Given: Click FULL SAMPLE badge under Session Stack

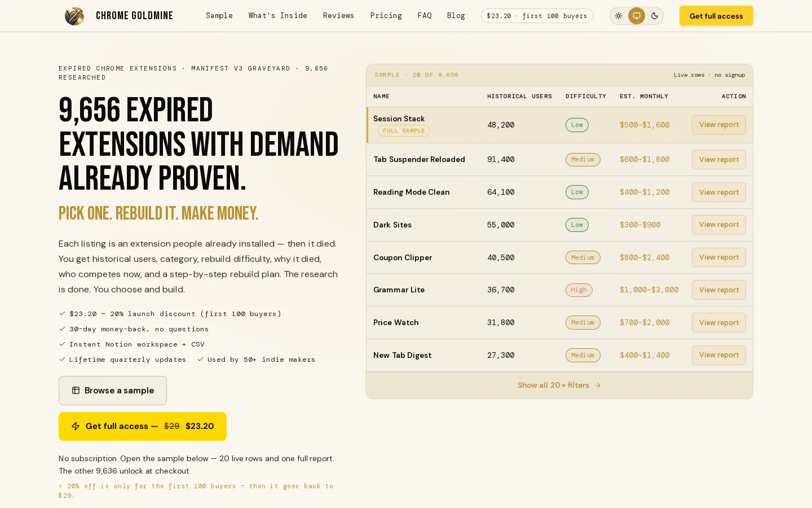Looking at the screenshot, I should point(404,131).
